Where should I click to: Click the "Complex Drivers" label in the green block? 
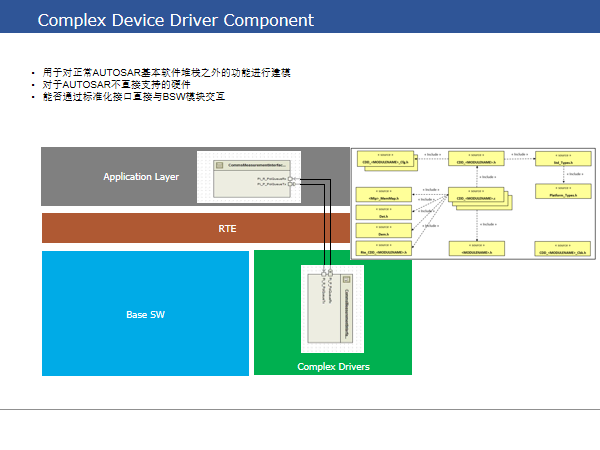(333, 367)
